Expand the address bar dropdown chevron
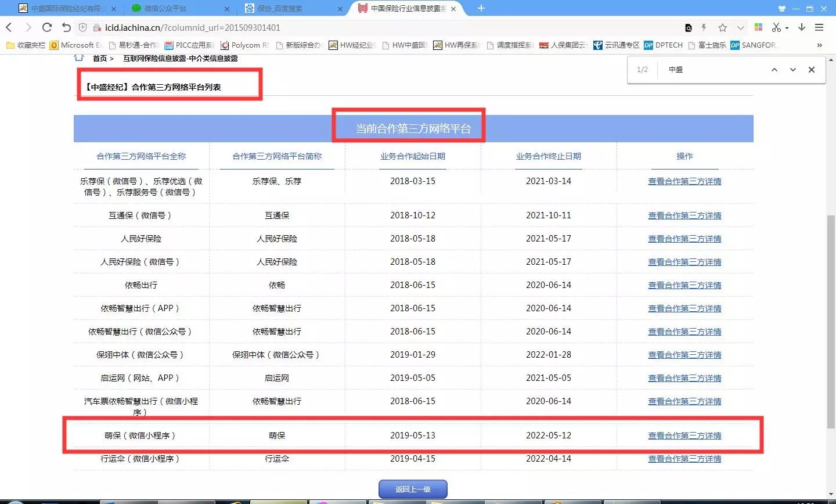Image resolution: width=836 pixels, height=504 pixels. 740,27
